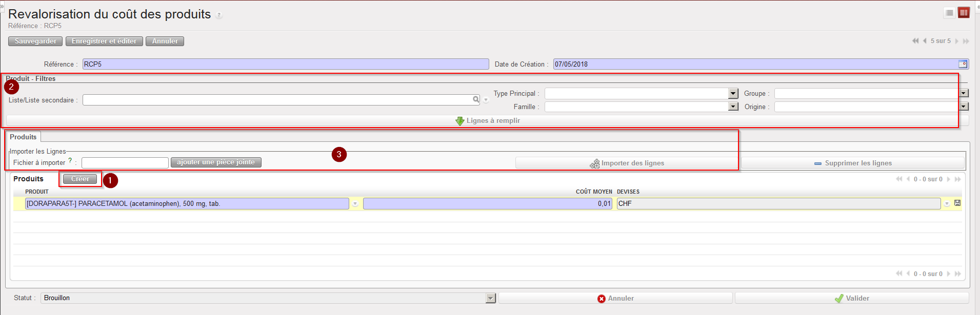The image size is (980, 315).
Task: Click the Valider button
Action: pyautogui.click(x=851, y=298)
